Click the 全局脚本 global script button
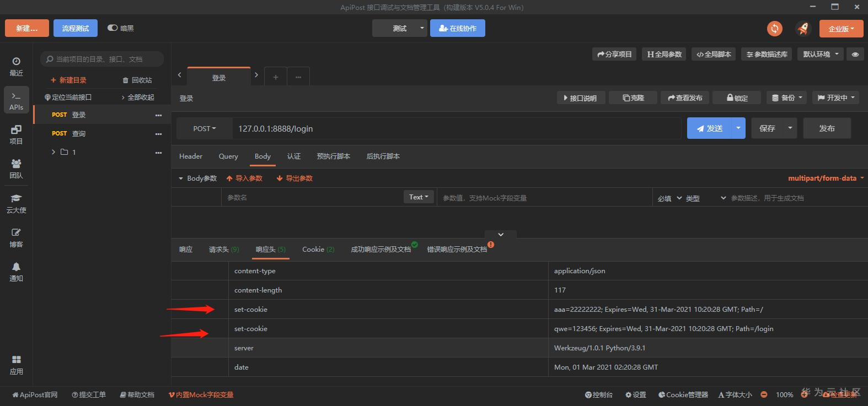 click(714, 54)
